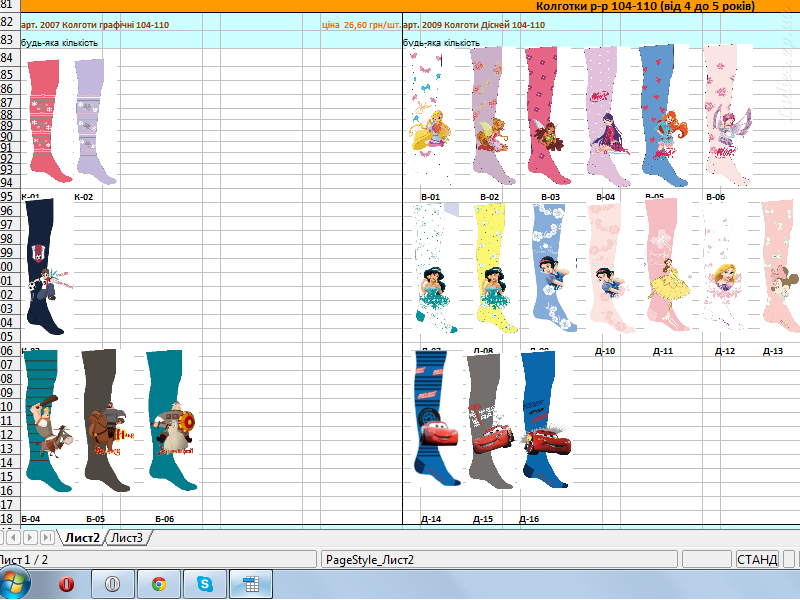Open the Лист3 sheet tab

point(127,538)
